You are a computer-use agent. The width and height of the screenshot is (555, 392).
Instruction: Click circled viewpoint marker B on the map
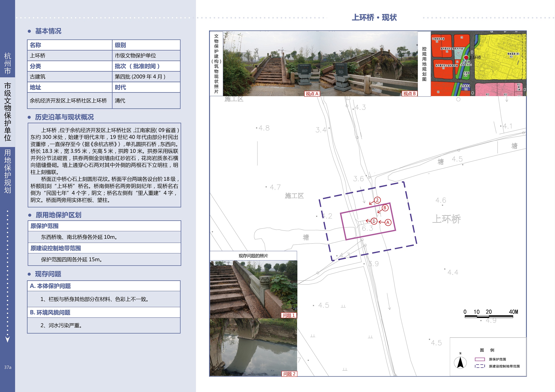pos(385,208)
